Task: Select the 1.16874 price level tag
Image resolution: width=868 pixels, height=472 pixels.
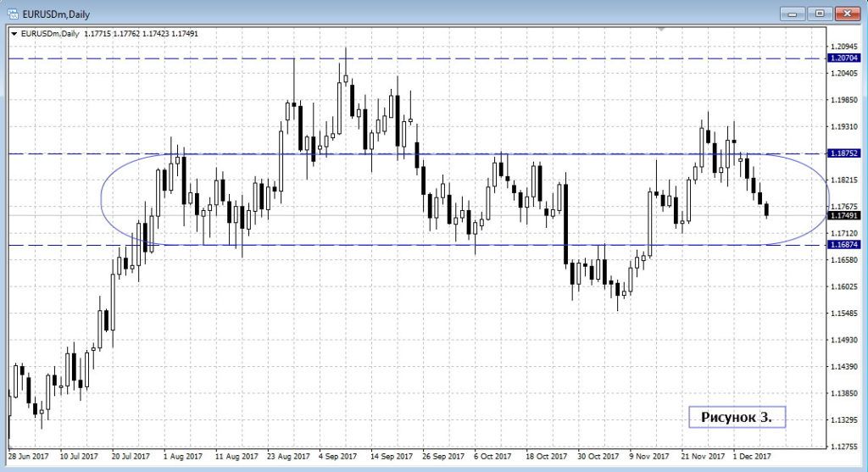Action: (x=845, y=246)
